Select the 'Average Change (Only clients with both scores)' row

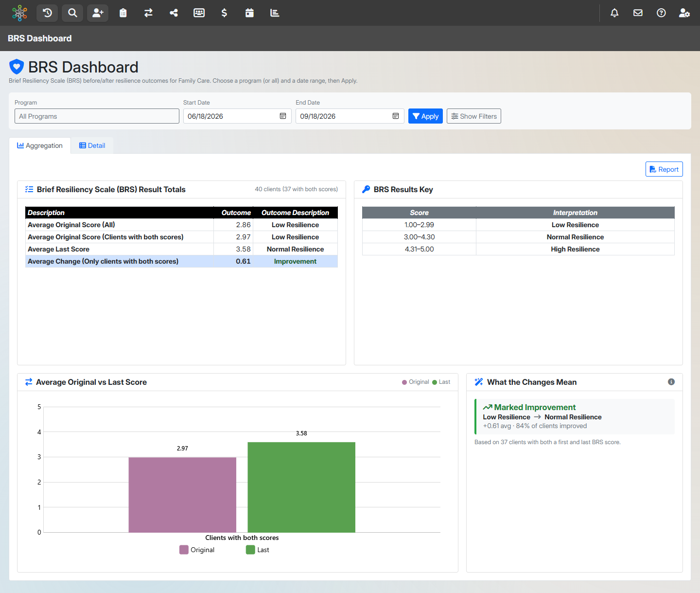[181, 261]
